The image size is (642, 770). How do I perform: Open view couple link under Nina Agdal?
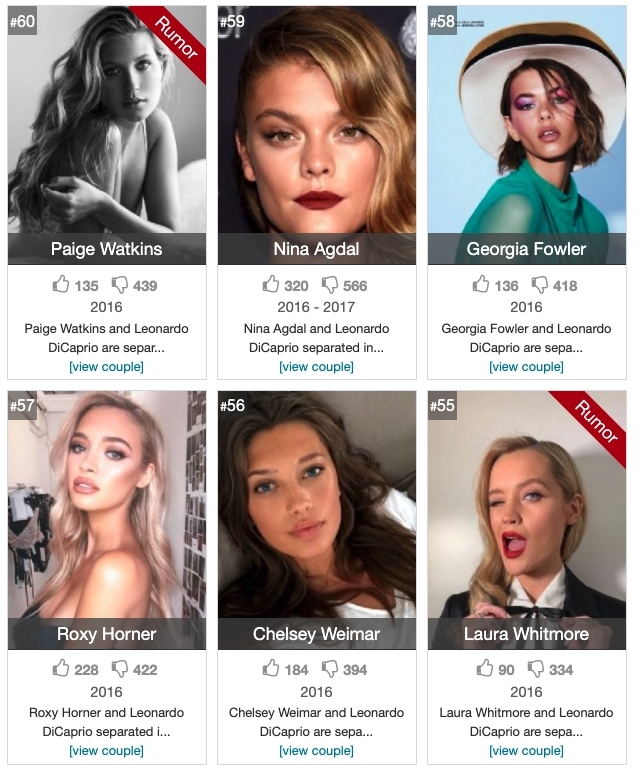[x=316, y=367]
